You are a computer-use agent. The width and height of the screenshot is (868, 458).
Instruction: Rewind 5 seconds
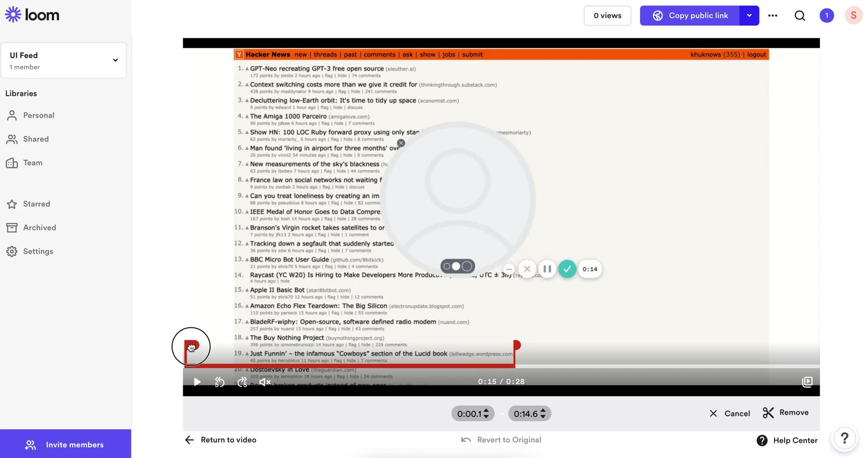click(220, 382)
